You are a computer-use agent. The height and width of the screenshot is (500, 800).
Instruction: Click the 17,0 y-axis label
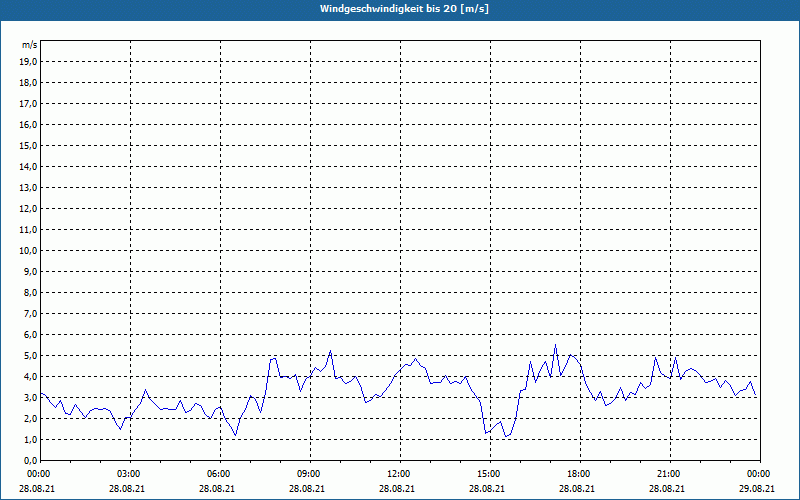tap(29, 104)
